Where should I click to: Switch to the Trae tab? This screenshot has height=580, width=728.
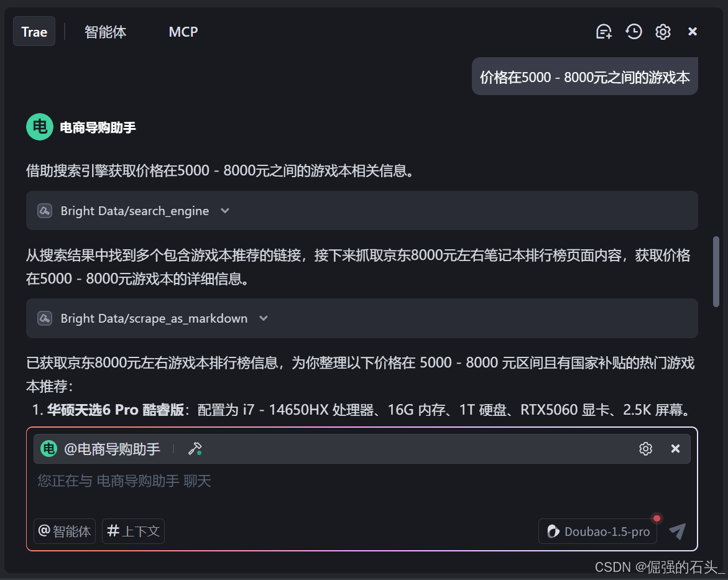(34, 32)
